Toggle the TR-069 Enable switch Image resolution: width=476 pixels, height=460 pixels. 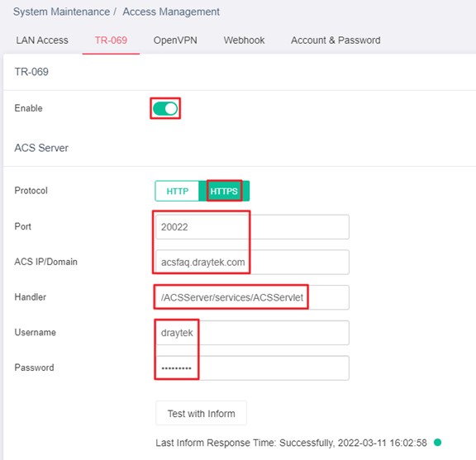tap(165, 109)
